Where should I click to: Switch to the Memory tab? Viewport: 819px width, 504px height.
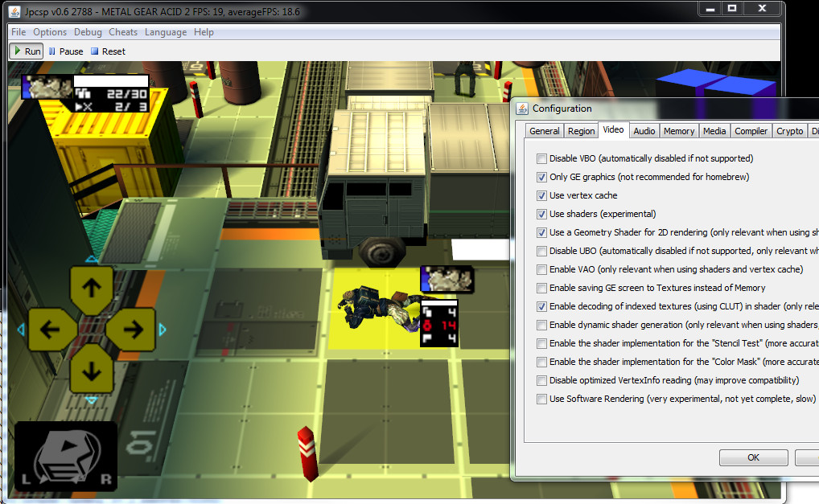point(679,131)
